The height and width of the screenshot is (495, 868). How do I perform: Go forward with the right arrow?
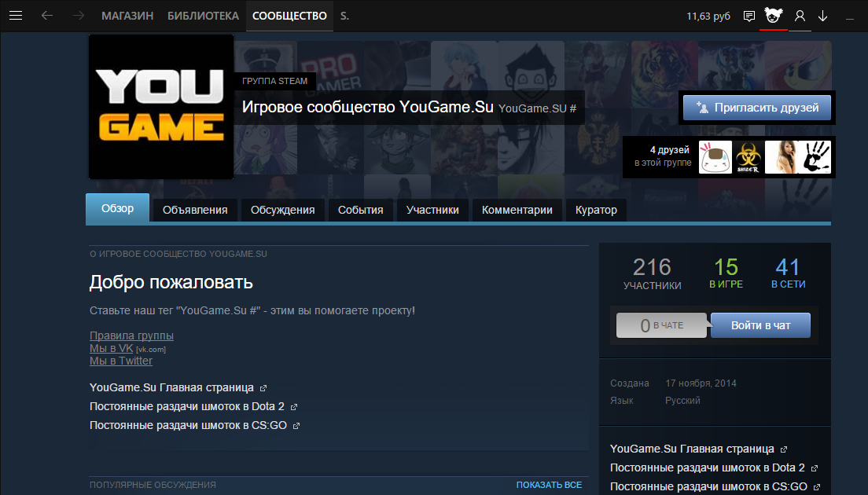[78, 16]
